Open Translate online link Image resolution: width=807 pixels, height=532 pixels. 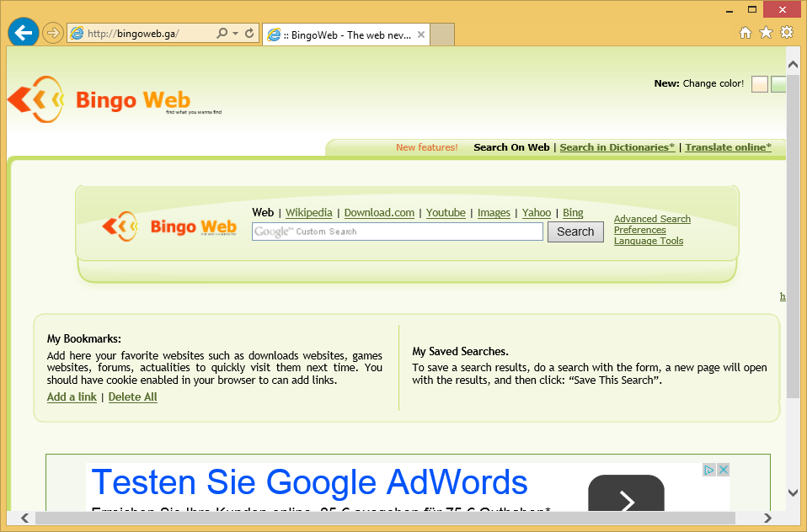click(x=729, y=147)
